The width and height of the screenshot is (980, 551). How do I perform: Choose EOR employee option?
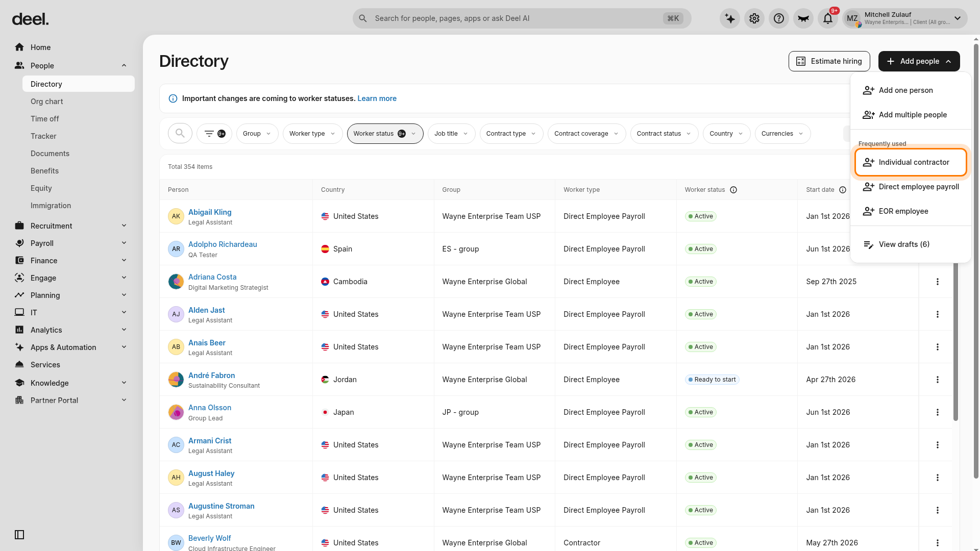click(911, 211)
